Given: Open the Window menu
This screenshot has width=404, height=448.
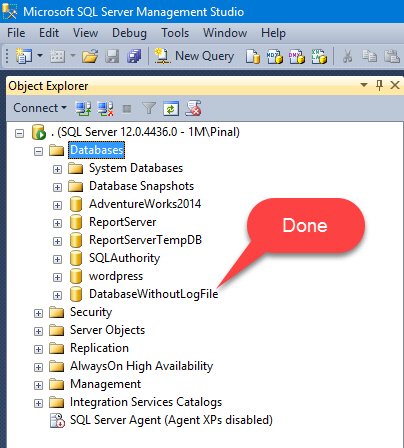Looking at the screenshot, I should coord(225,33).
